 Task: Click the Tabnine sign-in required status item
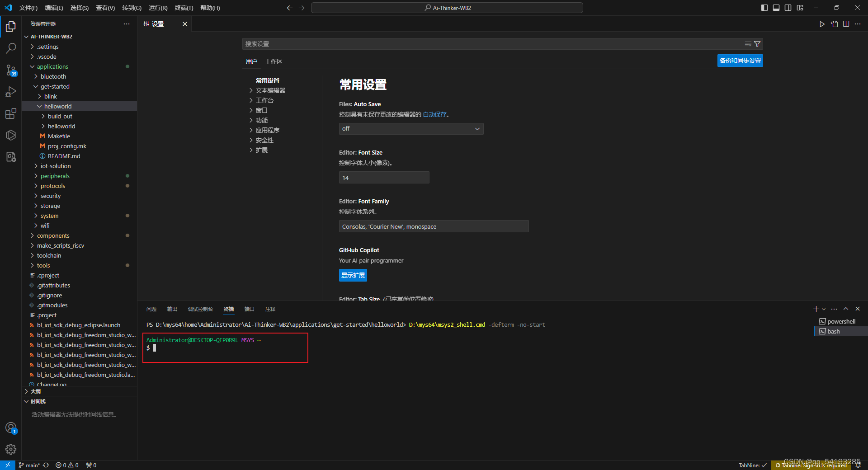click(811, 465)
